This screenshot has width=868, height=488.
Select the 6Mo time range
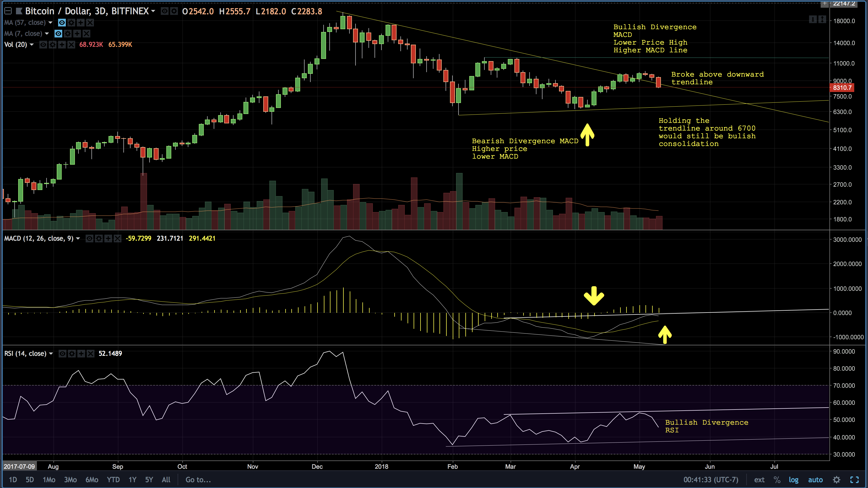coord(92,479)
